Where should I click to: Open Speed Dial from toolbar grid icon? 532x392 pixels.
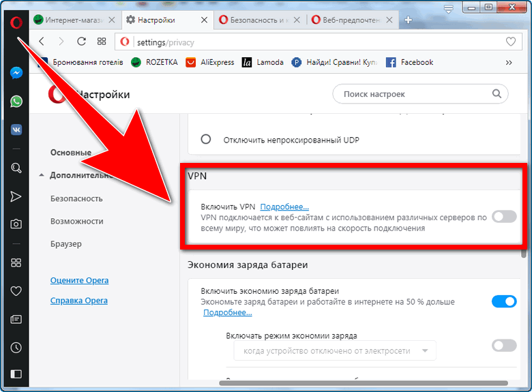coord(102,42)
